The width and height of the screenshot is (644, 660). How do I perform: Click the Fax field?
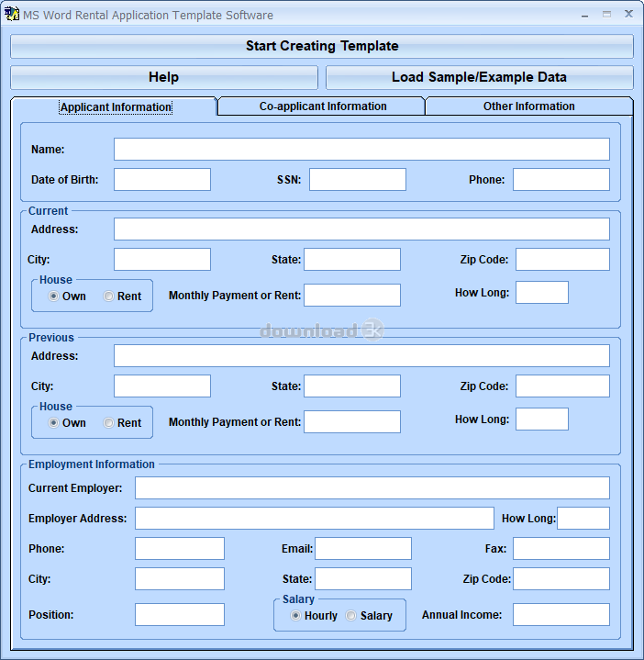(561, 548)
